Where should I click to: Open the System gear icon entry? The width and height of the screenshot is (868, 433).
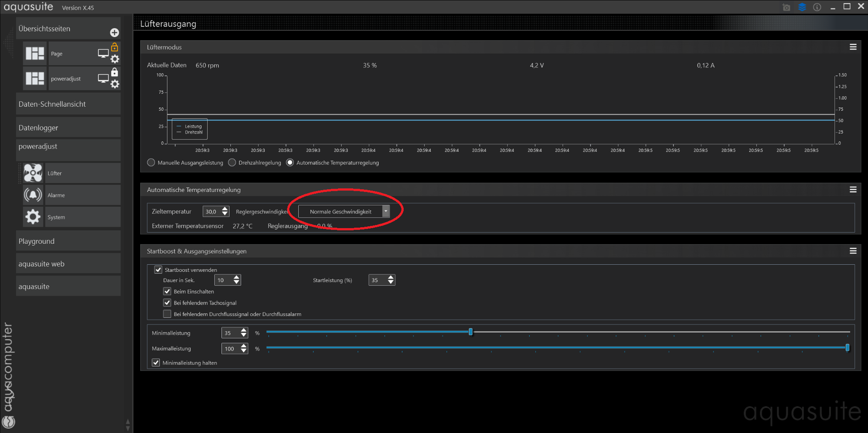33,217
